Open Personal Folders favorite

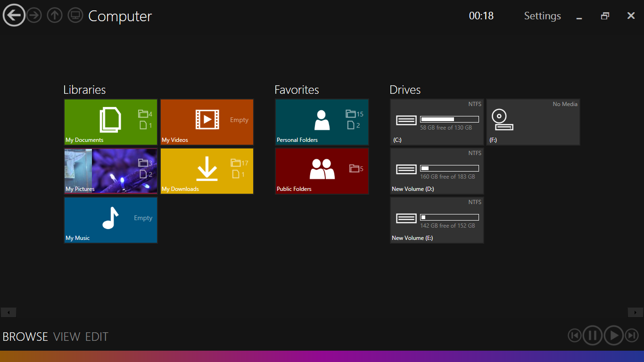pyautogui.click(x=322, y=122)
